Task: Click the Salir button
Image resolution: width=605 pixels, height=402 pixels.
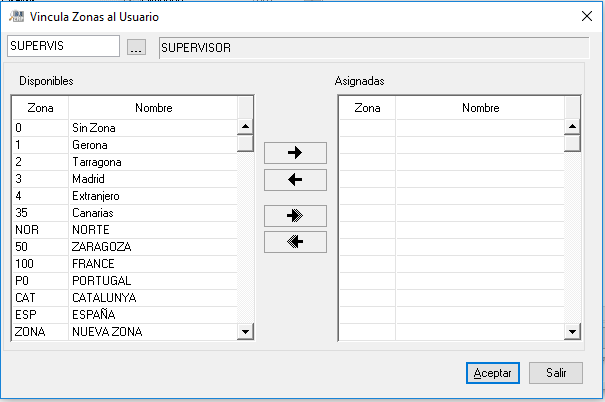Action: pyautogui.click(x=556, y=372)
